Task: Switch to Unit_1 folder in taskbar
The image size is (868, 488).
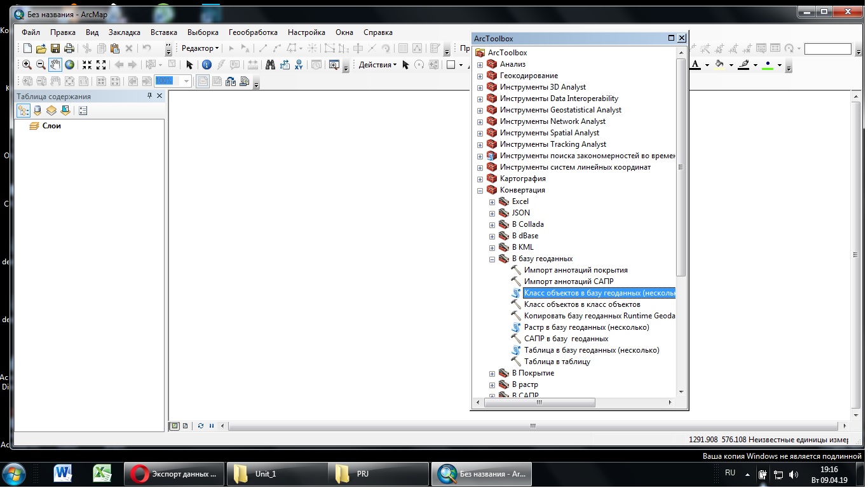Action: point(277,474)
